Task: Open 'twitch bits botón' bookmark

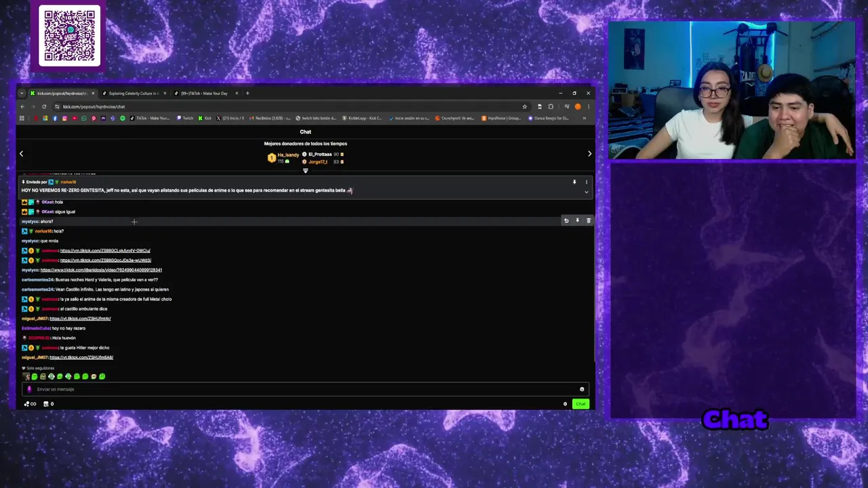Action: pos(316,118)
